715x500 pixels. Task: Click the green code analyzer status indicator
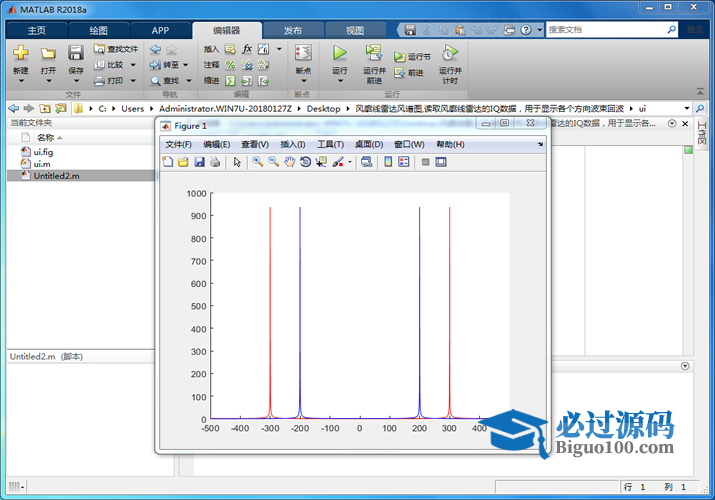tap(689, 150)
